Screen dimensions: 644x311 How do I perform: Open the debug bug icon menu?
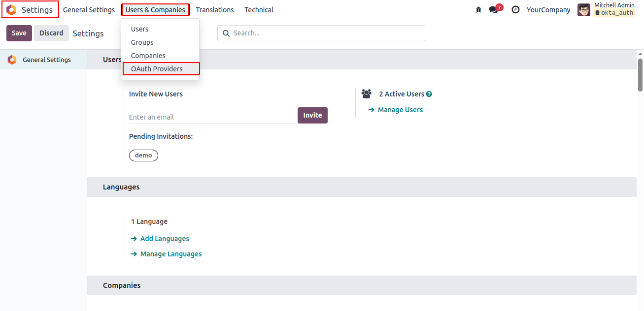click(x=478, y=10)
